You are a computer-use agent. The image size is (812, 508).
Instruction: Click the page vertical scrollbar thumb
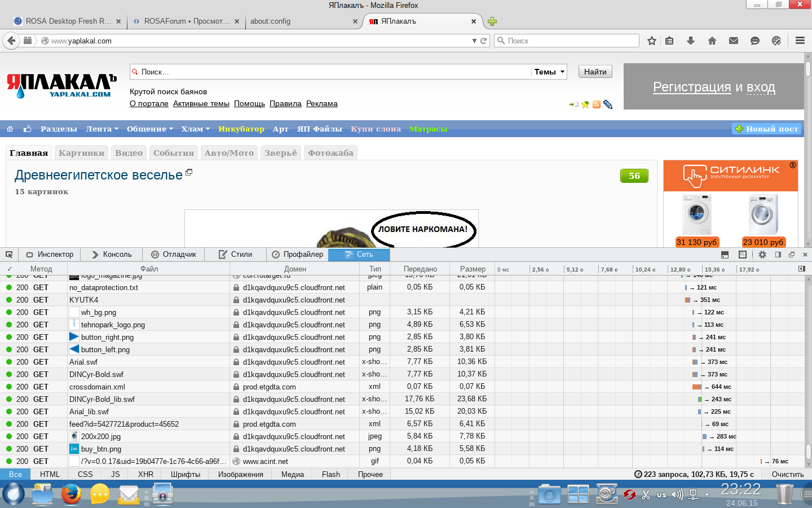coord(808,68)
